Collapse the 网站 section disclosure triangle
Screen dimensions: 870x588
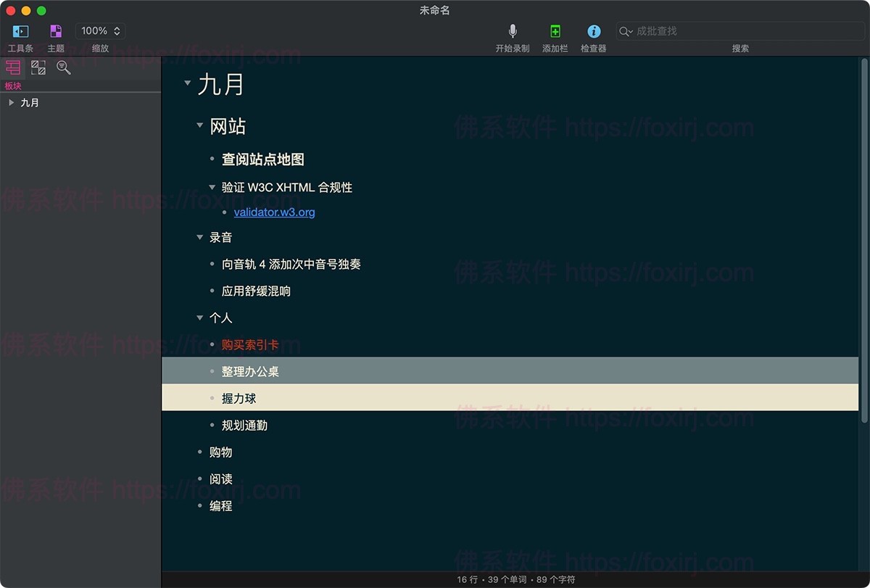tap(200, 125)
